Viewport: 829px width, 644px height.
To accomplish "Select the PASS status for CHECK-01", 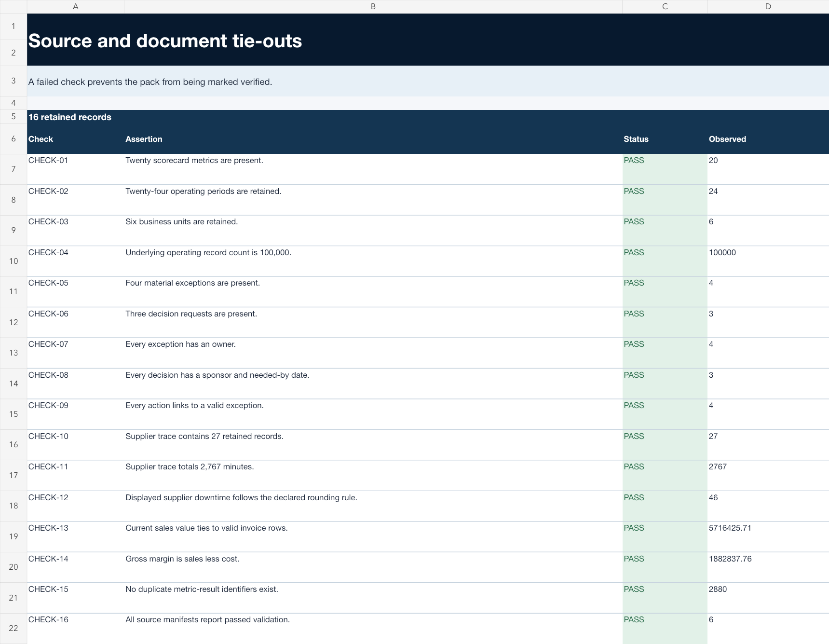I will [665, 169].
